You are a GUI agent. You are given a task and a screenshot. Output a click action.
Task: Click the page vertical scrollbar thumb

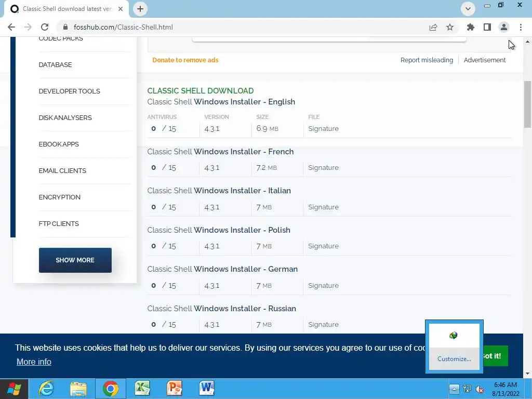pyautogui.click(x=527, y=104)
